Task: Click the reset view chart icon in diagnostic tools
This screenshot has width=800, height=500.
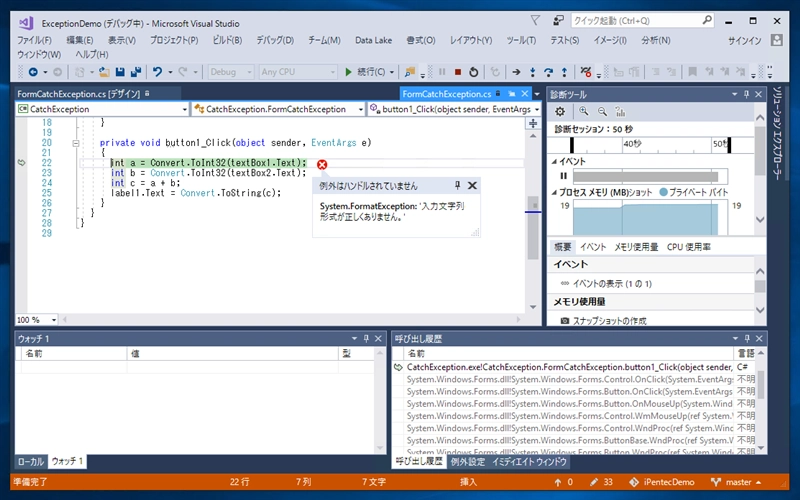Action: (x=620, y=111)
